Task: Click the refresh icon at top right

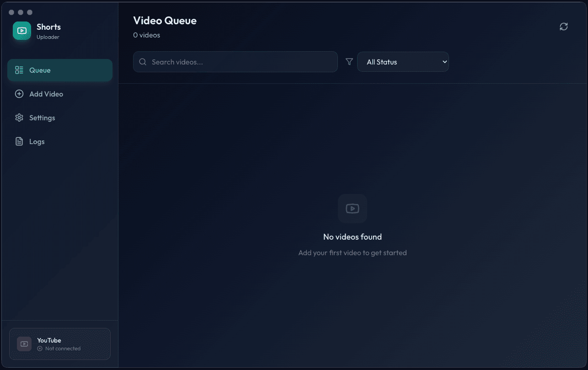Action: click(564, 27)
